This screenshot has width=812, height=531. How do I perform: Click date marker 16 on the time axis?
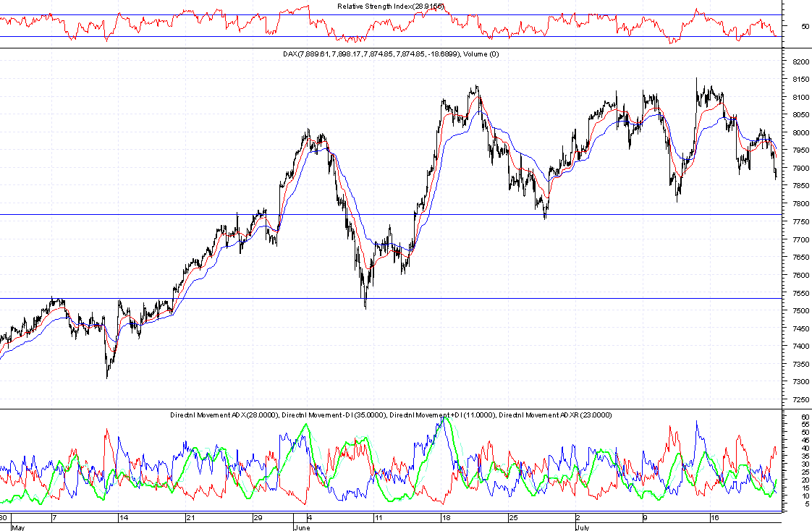(714, 518)
